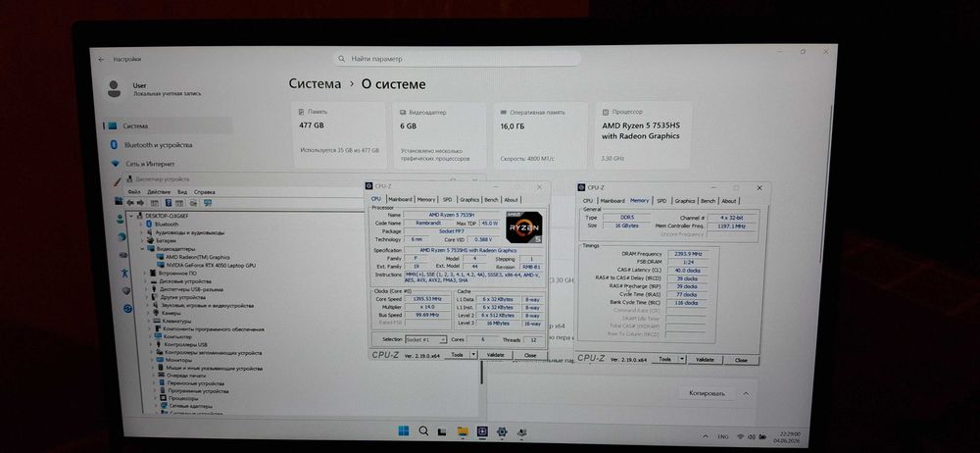Click the Оперативная память 16,0 ГБ card
This screenshot has height=453, width=980.
[541, 135]
